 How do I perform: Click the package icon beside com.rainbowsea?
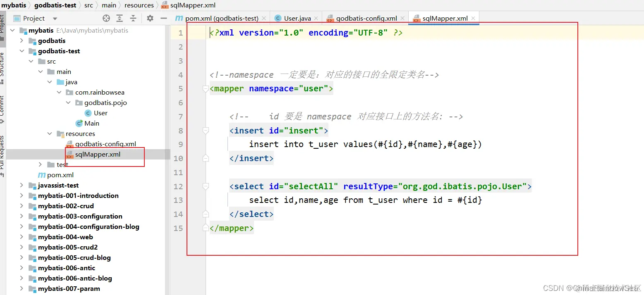[69, 92]
